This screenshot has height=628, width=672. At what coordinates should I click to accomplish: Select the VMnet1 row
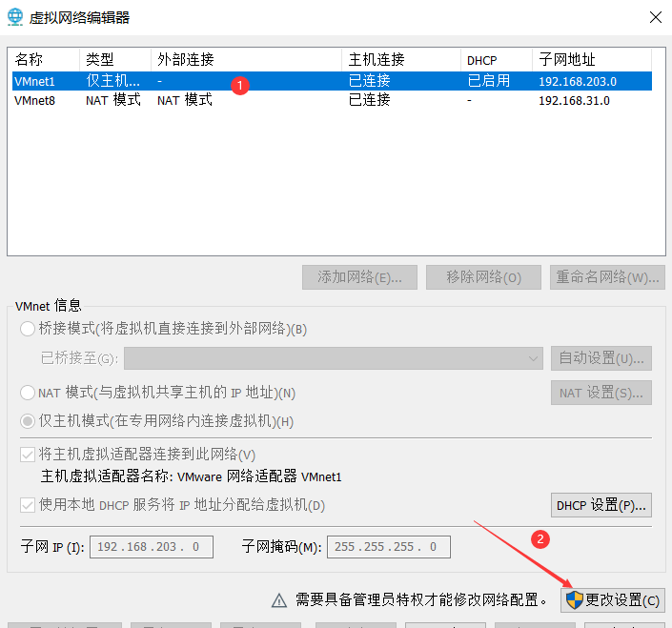(332, 81)
